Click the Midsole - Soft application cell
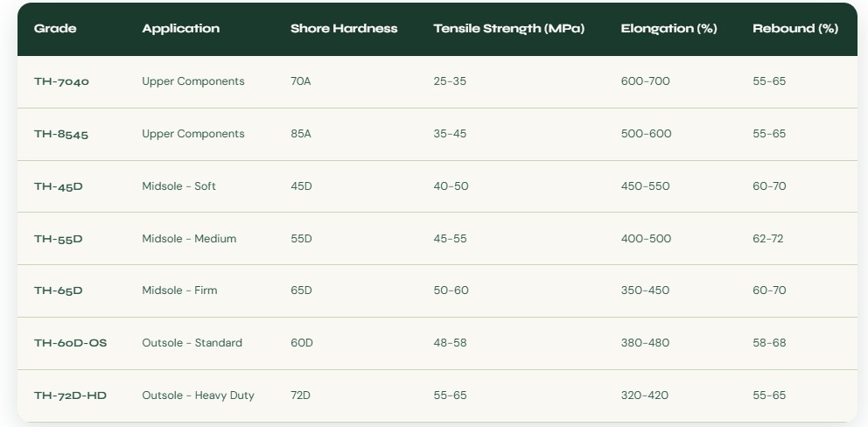Viewport: 868px width, 427px height. coord(178,186)
